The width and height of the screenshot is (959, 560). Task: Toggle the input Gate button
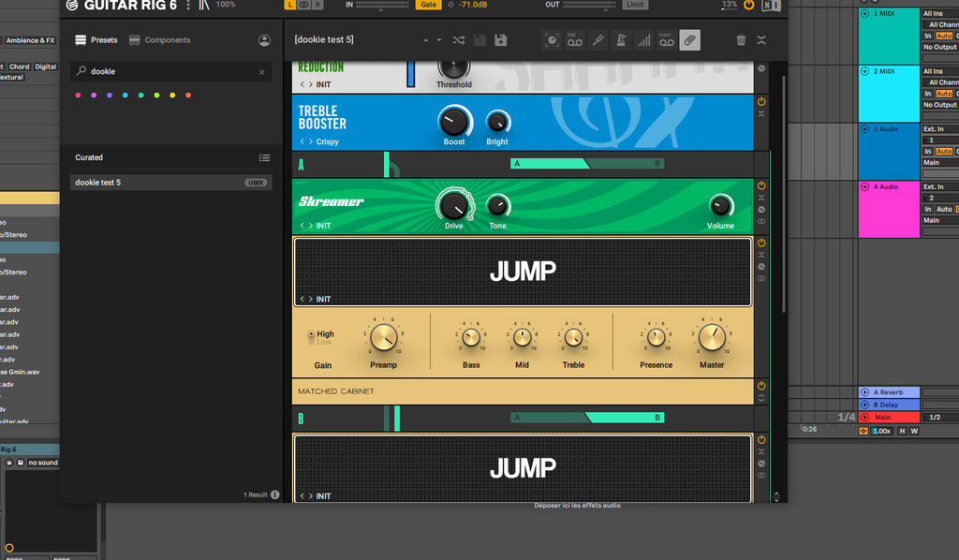coord(428,5)
